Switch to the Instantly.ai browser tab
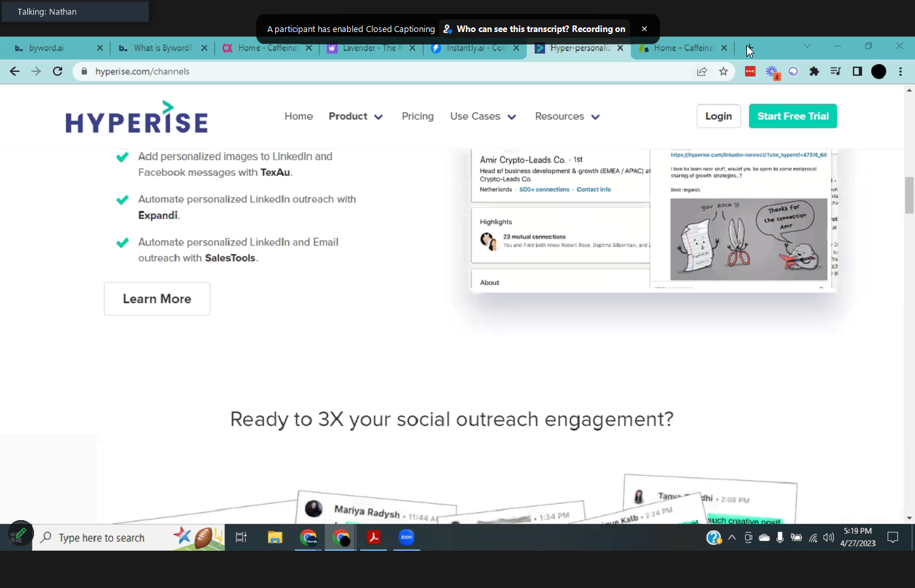 click(x=469, y=48)
